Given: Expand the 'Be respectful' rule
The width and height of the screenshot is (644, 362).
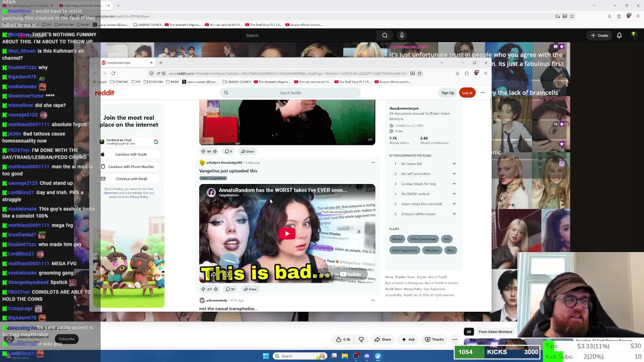Looking at the screenshot, I should (454, 163).
